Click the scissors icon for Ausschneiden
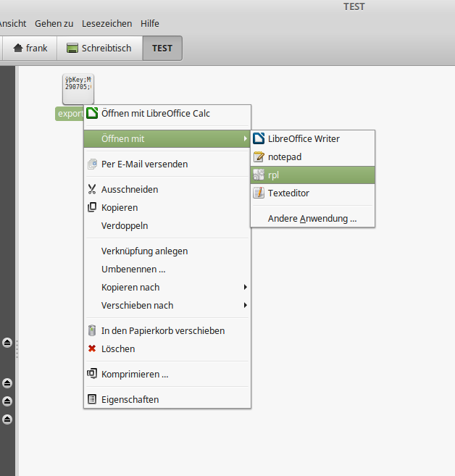 pos(92,189)
